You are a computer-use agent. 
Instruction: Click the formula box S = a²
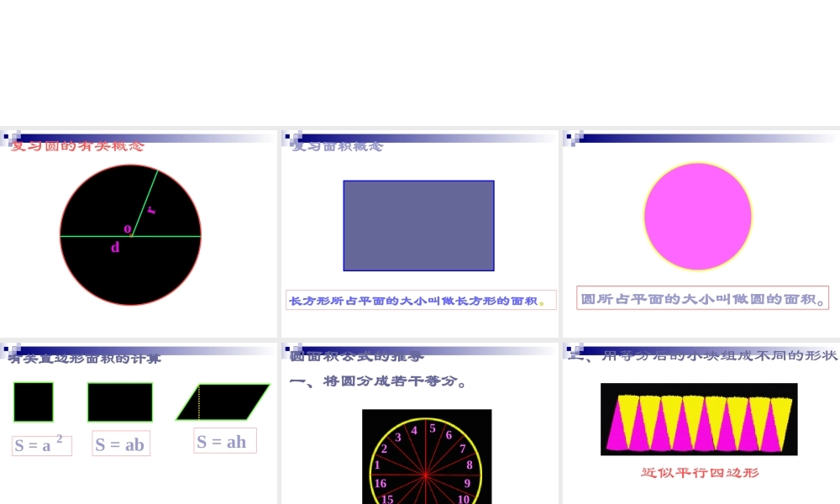tap(42, 445)
